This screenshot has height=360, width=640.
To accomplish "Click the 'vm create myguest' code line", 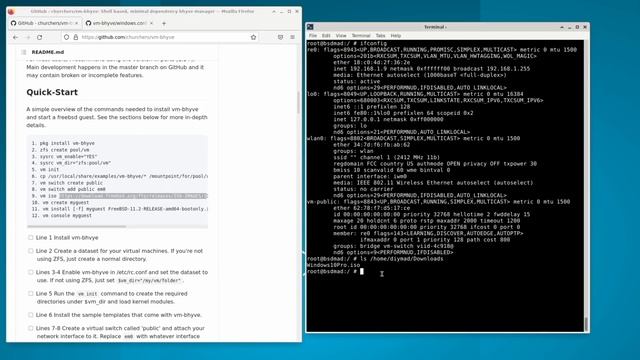I will point(66,202).
